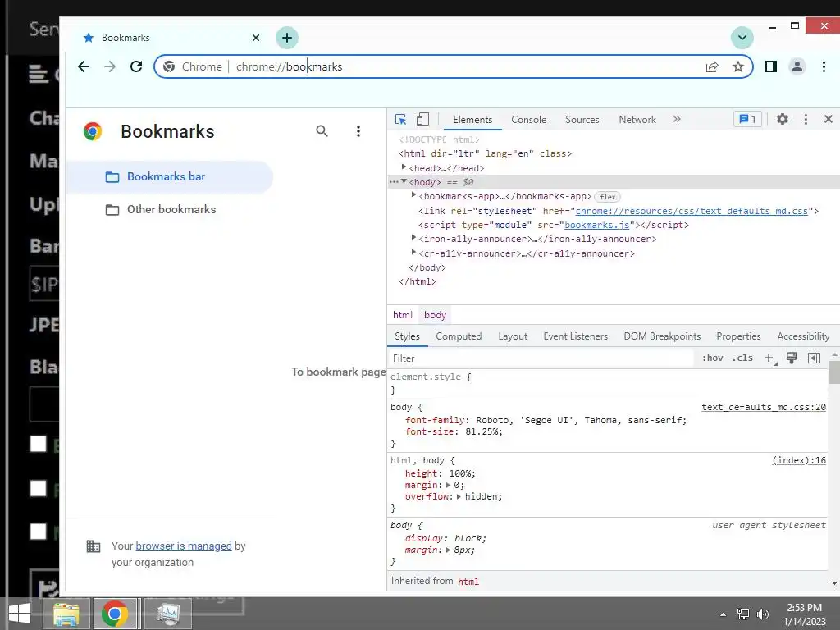Click the Chrome back arrow
Viewport: 840px width, 630px height.
point(84,66)
